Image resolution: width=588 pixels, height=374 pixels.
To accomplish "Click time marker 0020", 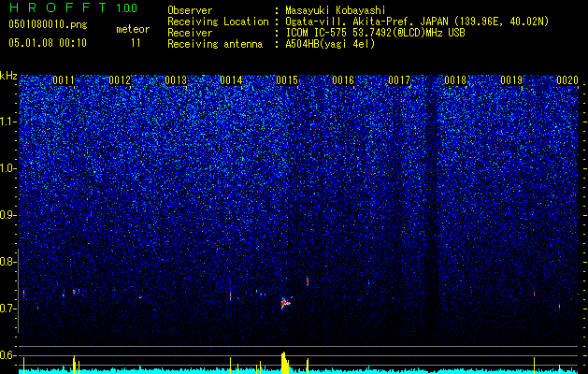I will pyautogui.click(x=567, y=80).
